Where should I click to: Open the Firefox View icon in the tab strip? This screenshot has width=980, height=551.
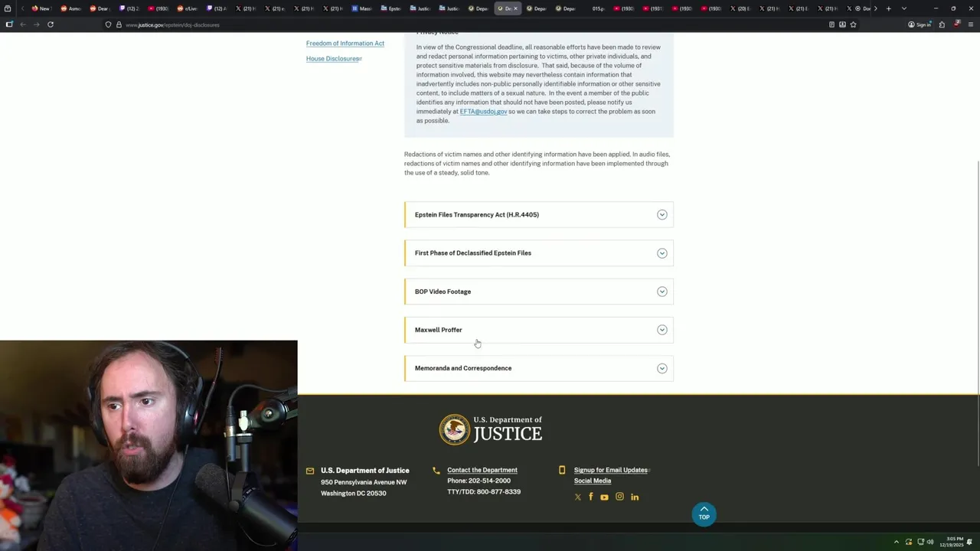click(x=8, y=8)
